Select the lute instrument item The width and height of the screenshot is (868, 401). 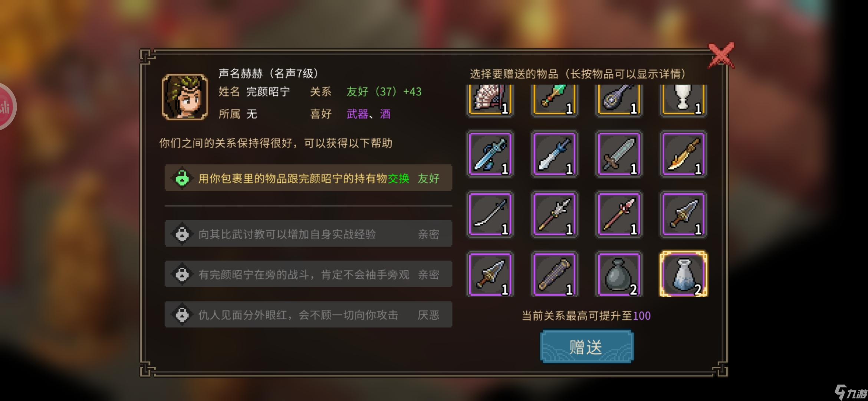[x=619, y=99]
